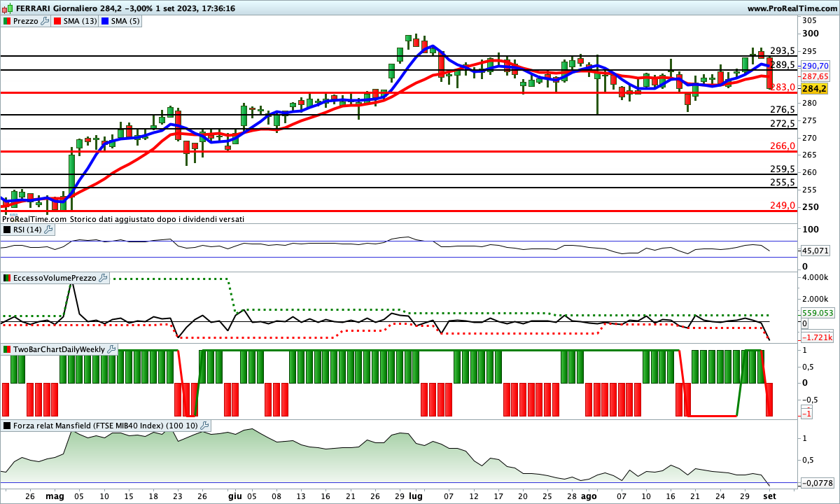Screen dimensions: 840x504
Task: Click the red −1.721k volume value
Action: (x=816, y=337)
